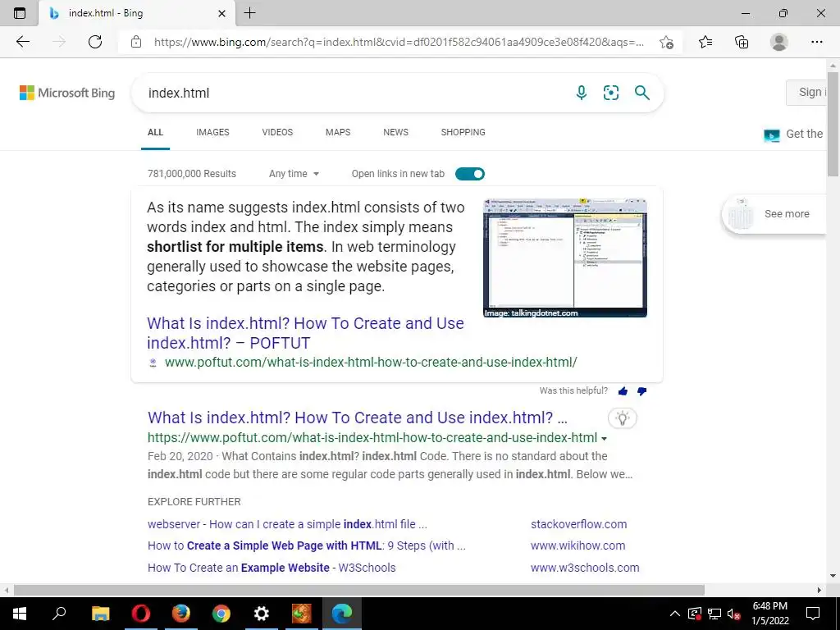Screen dimensions: 840x630
Task: Click the 781,000,000 Results count text
Action: pos(192,174)
